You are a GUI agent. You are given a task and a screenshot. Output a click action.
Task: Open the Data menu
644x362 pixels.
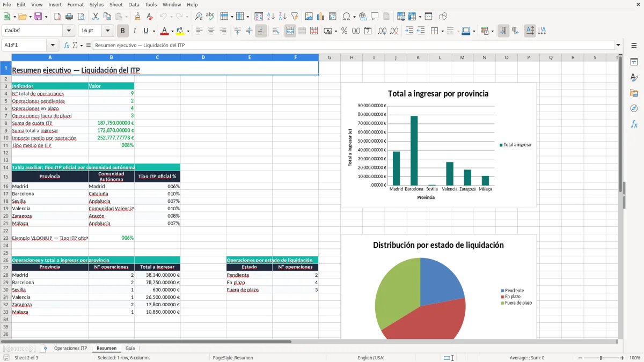pyautogui.click(x=134, y=4)
